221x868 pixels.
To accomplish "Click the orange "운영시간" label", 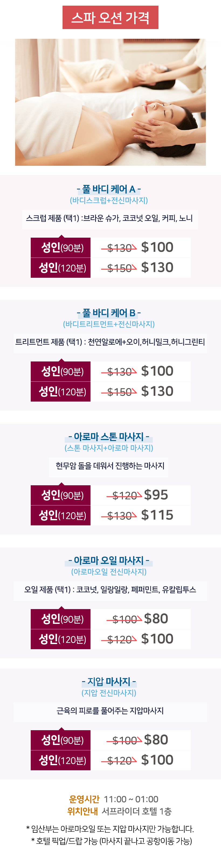I will coord(84,799).
